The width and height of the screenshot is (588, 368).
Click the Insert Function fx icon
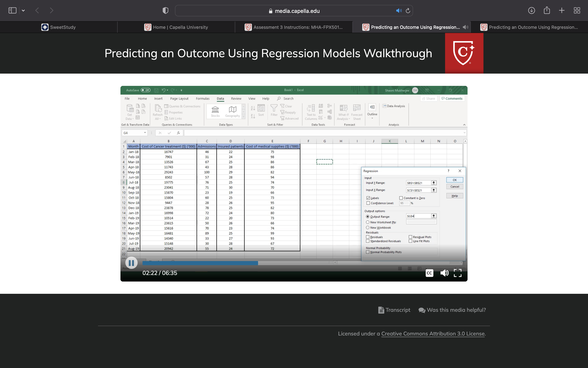click(x=178, y=133)
